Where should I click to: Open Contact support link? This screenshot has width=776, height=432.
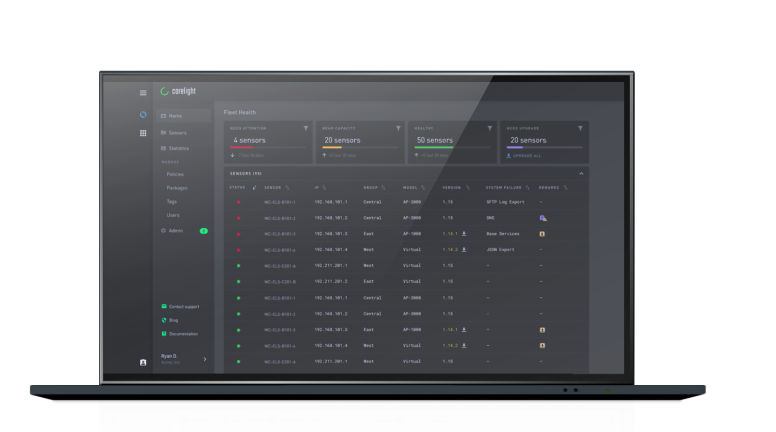183,306
